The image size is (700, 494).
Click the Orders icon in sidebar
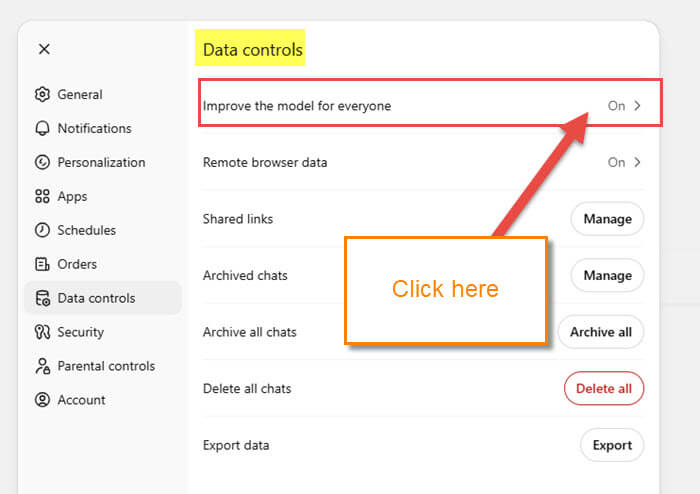42,265
